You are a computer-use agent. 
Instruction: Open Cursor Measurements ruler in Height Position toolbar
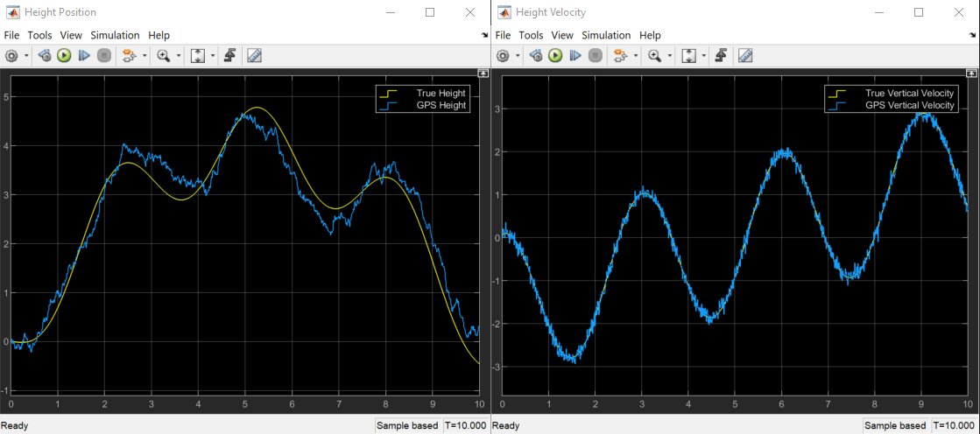254,55
